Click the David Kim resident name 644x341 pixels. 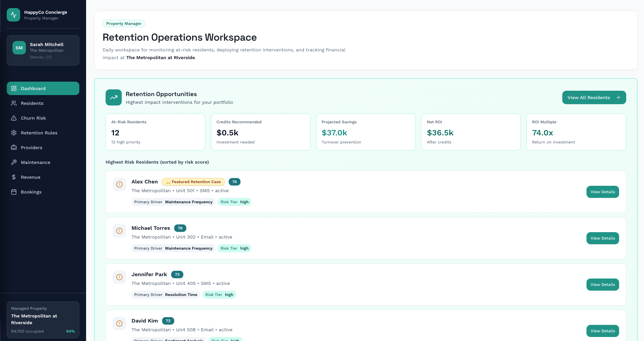145,321
